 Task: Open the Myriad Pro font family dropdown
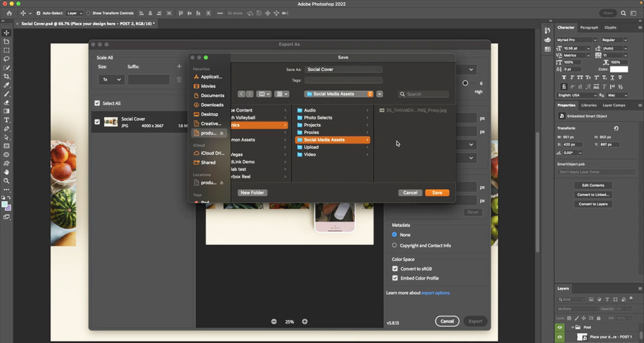pyautogui.click(x=576, y=40)
